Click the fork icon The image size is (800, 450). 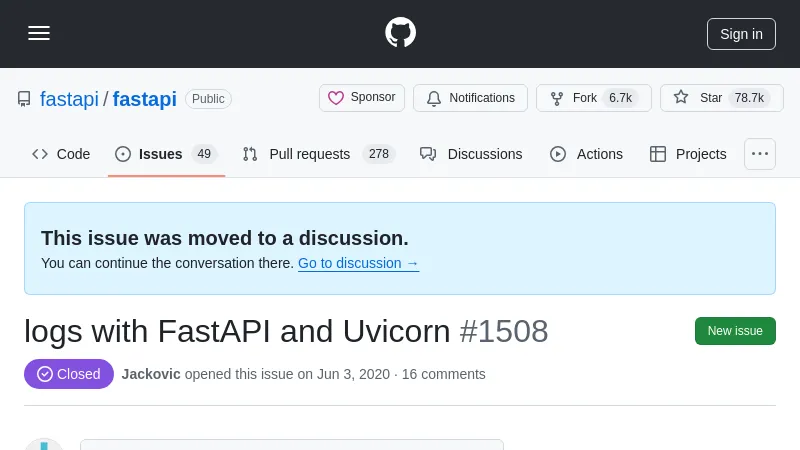click(557, 98)
